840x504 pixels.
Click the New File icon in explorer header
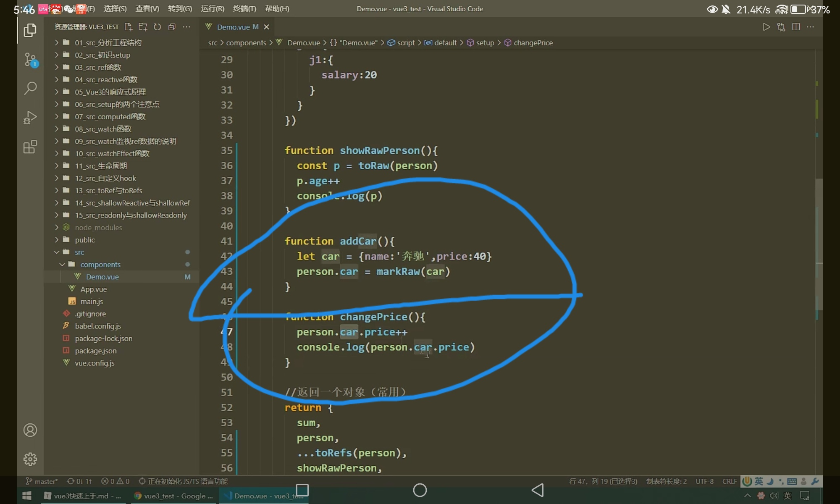click(x=129, y=27)
